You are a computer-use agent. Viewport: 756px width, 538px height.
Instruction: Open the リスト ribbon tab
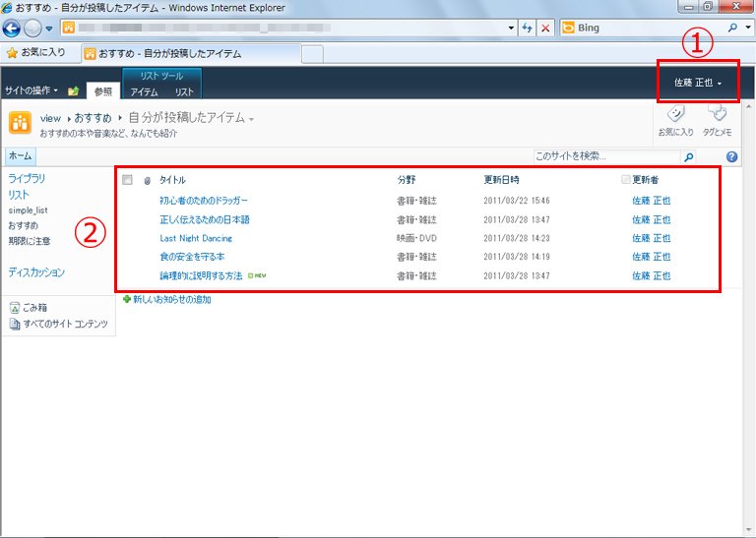[x=184, y=91]
